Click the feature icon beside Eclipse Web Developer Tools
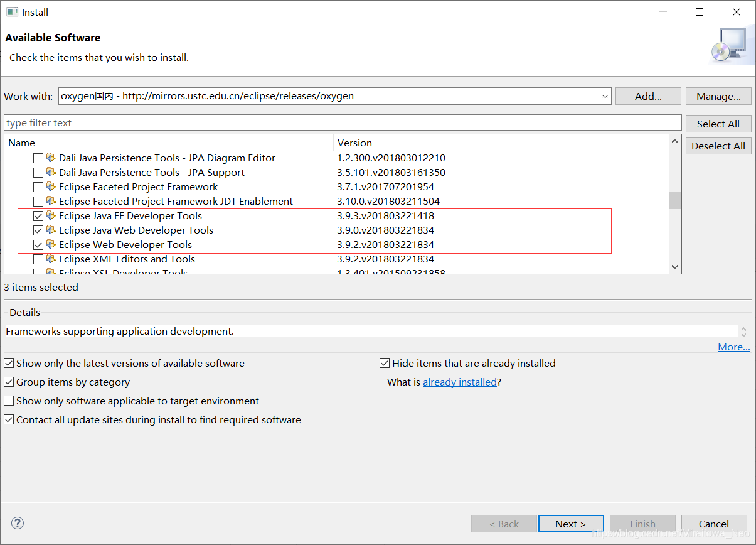 coord(51,244)
